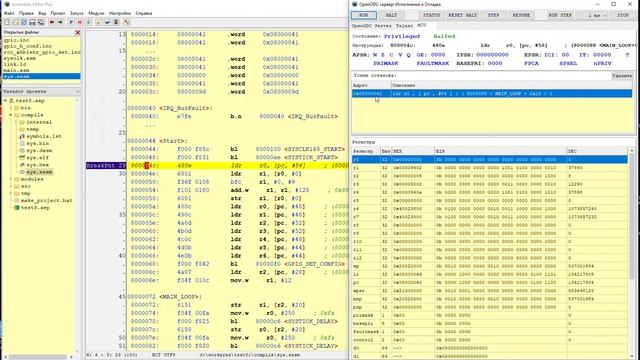Select the pc register row
The width and height of the screenshot is (640, 360).
(x=489, y=282)
